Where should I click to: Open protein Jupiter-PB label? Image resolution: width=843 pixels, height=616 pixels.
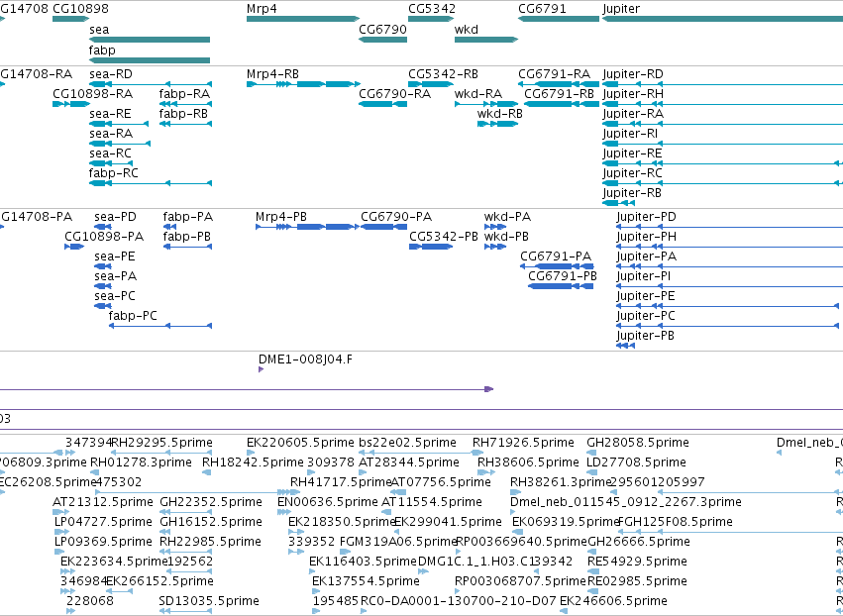[x=645, y=336]
